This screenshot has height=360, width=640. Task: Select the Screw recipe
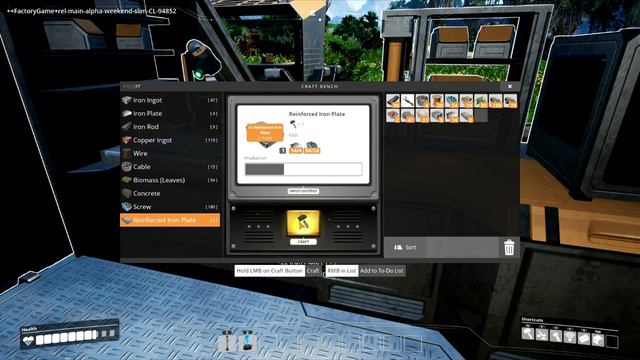[170, 207]
